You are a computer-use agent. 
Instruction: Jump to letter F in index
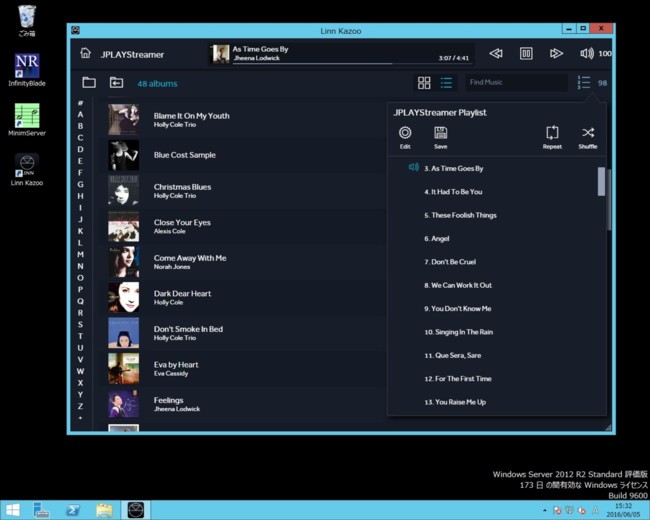80,173
